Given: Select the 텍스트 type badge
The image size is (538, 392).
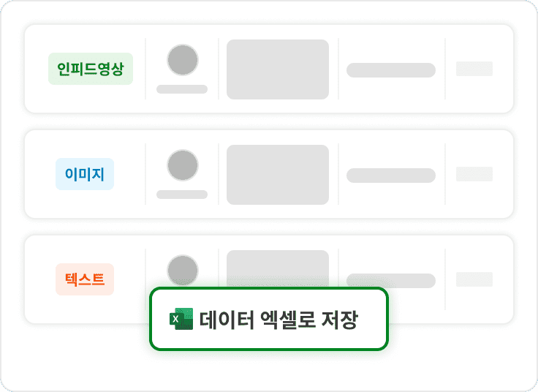Looking at the screenshot, I should 85,279.
